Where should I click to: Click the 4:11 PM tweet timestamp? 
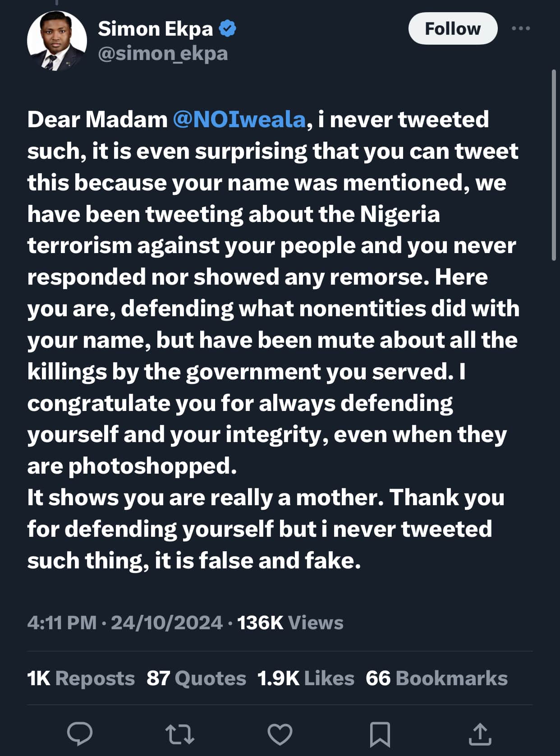coord(62,623)
